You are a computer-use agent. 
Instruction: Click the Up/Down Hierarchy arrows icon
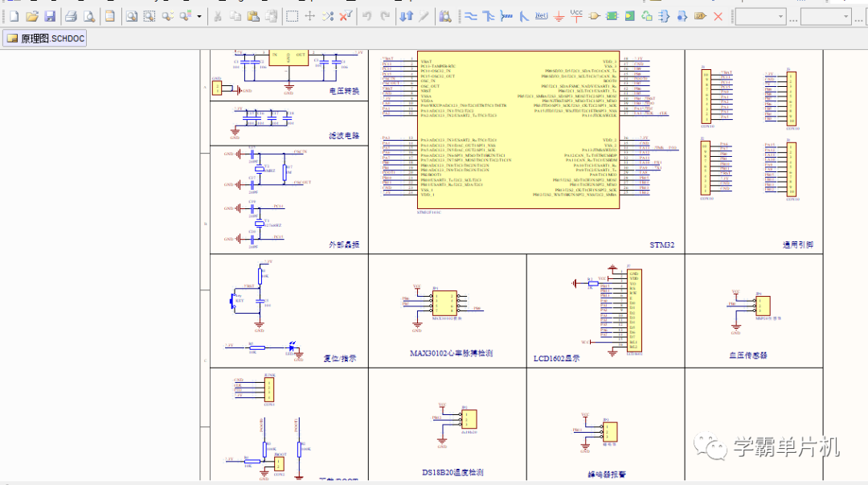pyautogui.click(x=407, y=17)
